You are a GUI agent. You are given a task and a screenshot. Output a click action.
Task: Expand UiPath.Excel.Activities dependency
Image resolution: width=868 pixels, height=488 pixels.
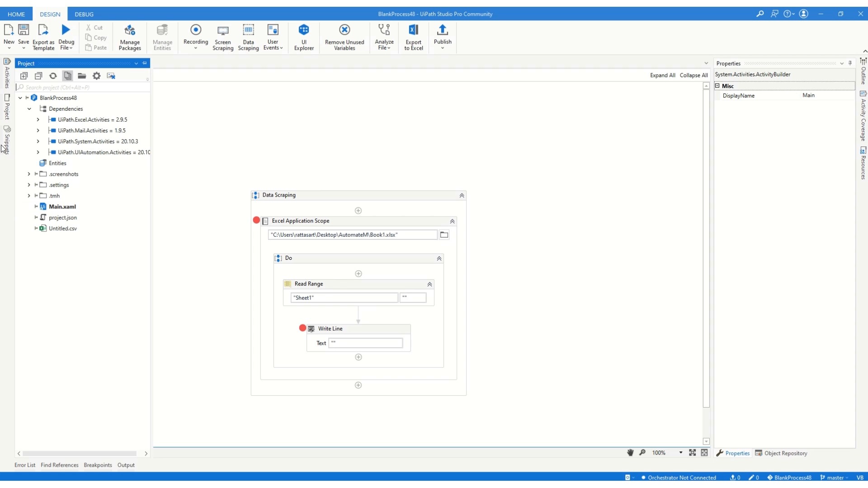(38, 120)
